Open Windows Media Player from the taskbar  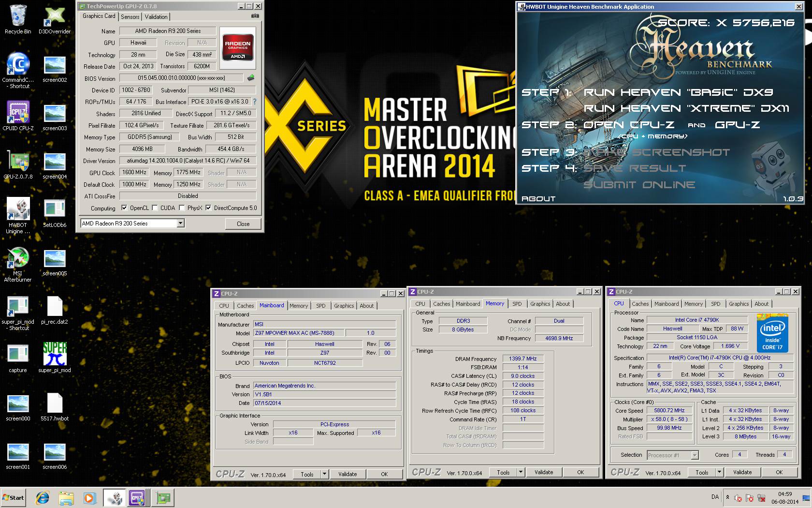[89, 497]
